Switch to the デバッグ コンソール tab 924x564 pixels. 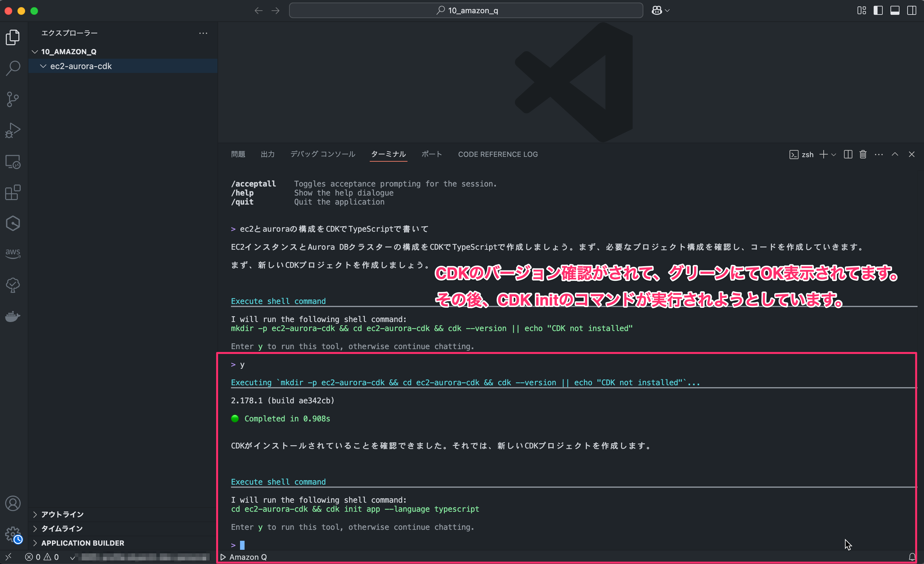(323, 154)
